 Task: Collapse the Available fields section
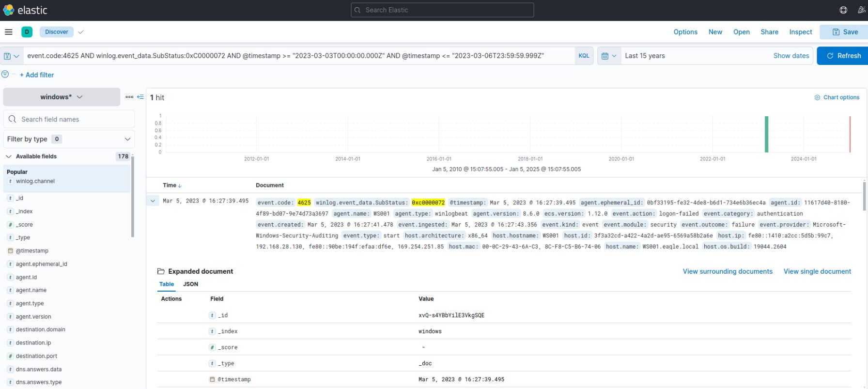pos(9,156)
